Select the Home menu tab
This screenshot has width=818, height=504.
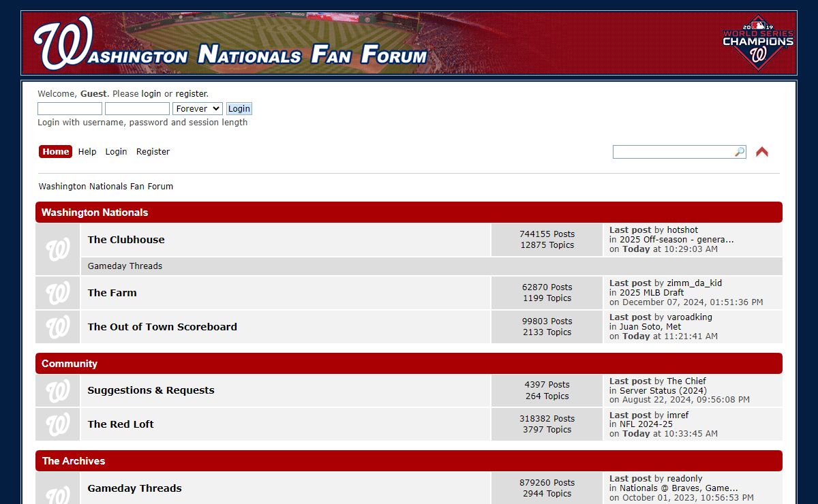click(x=56, y=152)
